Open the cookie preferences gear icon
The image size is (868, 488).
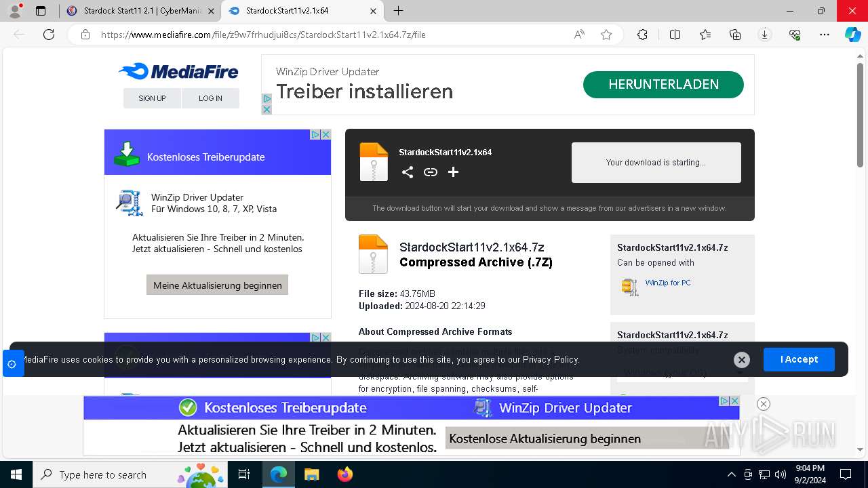12,364
